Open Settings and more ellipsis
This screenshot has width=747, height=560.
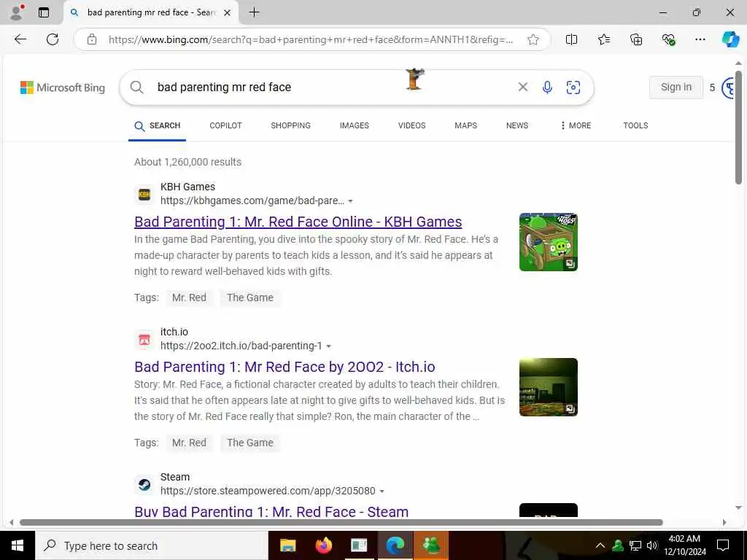700,39
